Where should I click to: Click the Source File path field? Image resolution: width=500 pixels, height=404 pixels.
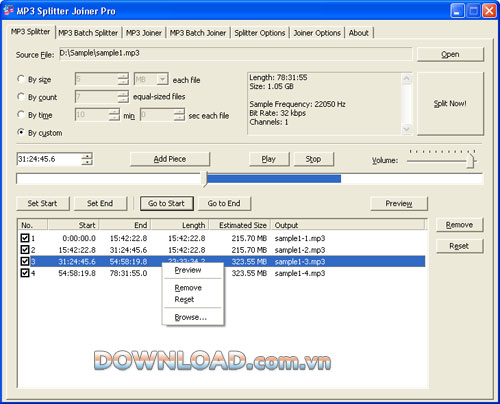coord(236,54)
